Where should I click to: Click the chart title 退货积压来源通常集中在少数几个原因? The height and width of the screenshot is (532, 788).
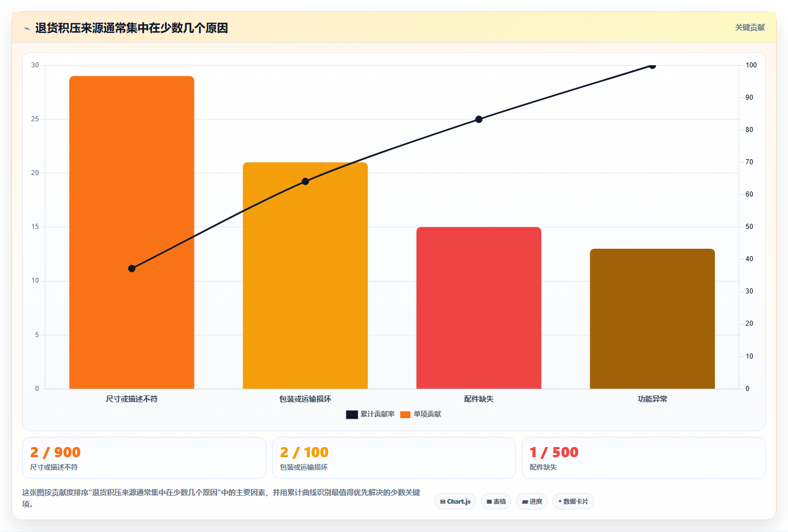pos(132,28)
